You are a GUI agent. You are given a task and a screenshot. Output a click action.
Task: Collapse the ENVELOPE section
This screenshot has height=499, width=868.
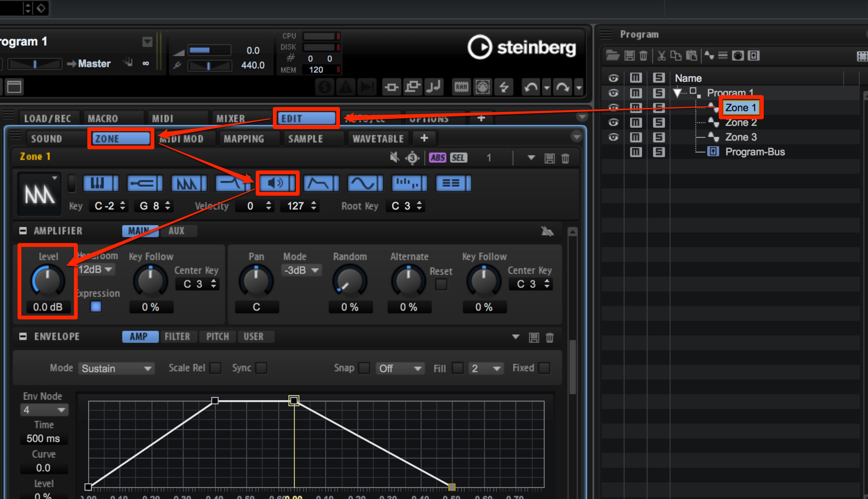pyautogui.click(x=23, y=336)
